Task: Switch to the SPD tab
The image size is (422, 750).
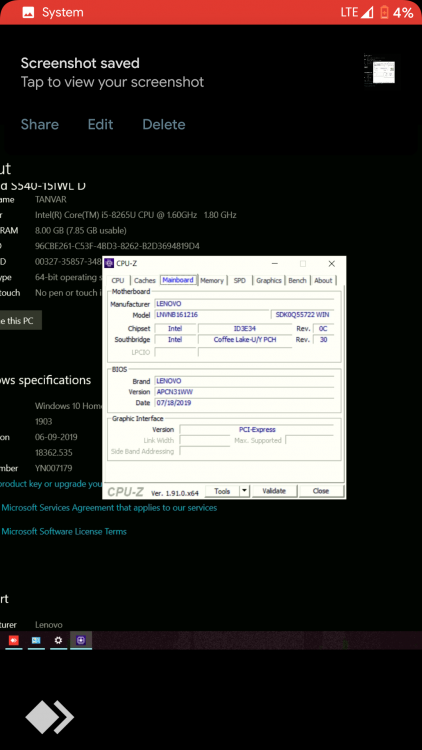Action: [240, 280]
